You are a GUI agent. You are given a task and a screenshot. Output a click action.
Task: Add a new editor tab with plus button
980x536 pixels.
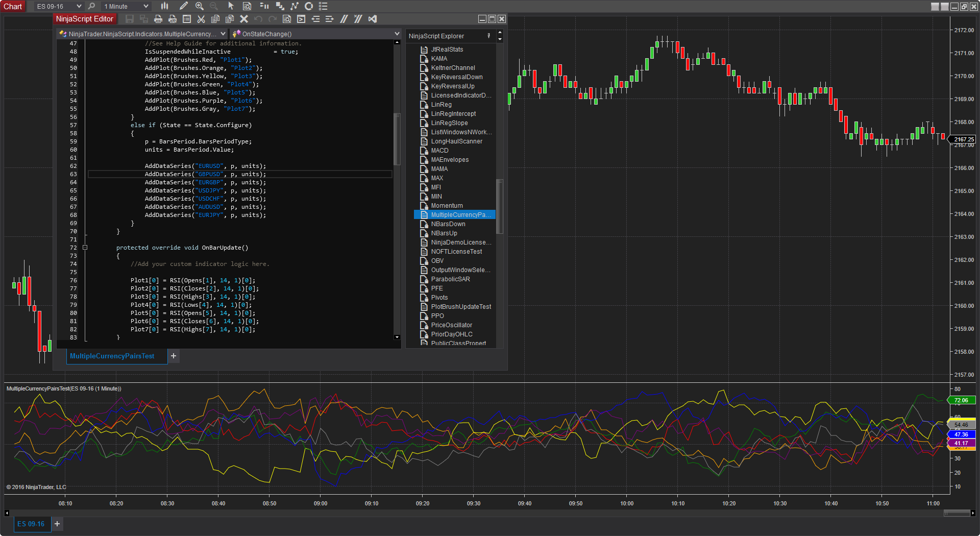point(174,356)
